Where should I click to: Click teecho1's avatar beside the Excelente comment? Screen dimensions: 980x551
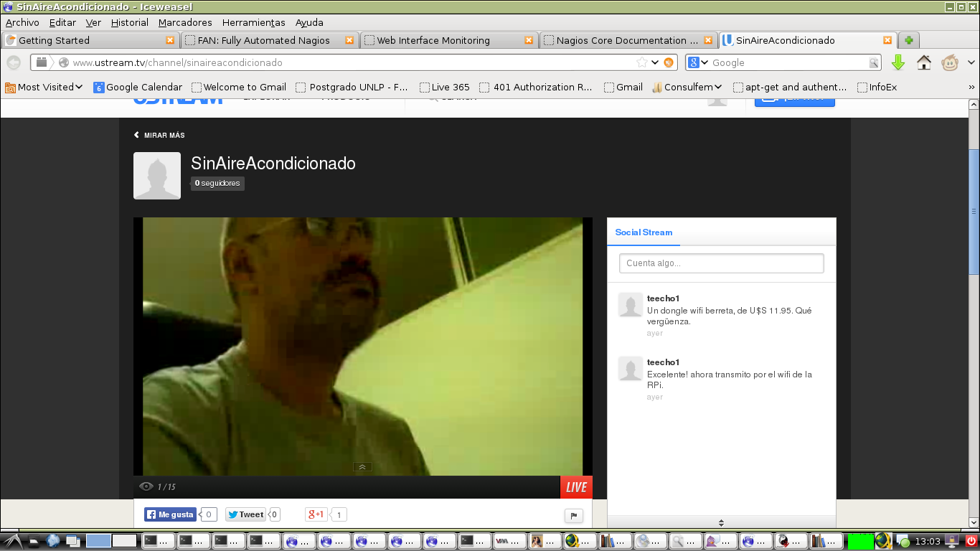[x=631, y=369]
